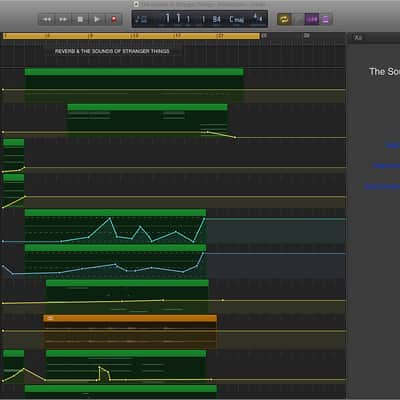Image resolution: width=400 pixels, height=400 pixels.
Task: Click the yellow cycle range strip in ruler
Action: (x=131, y=36)
